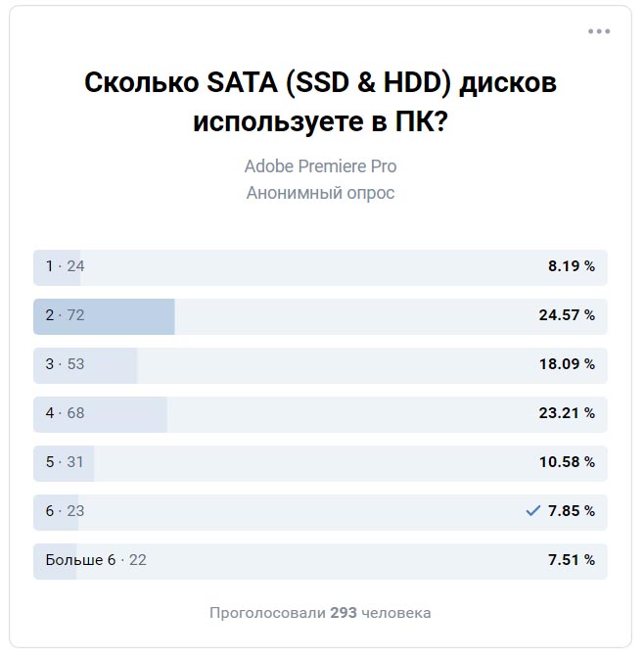Click the poll title about SATA disks

click(320, 102)
